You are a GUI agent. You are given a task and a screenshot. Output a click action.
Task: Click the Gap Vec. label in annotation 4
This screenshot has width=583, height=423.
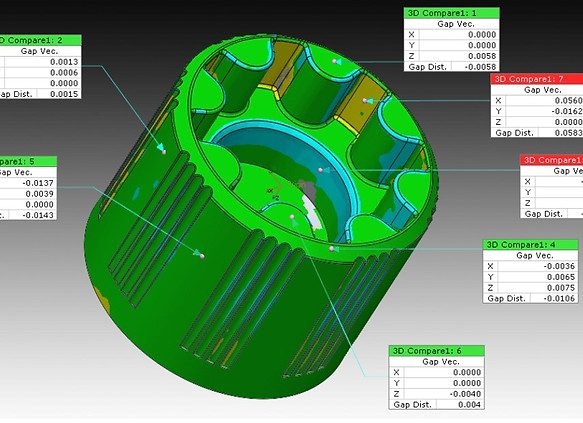pos(535,255)
